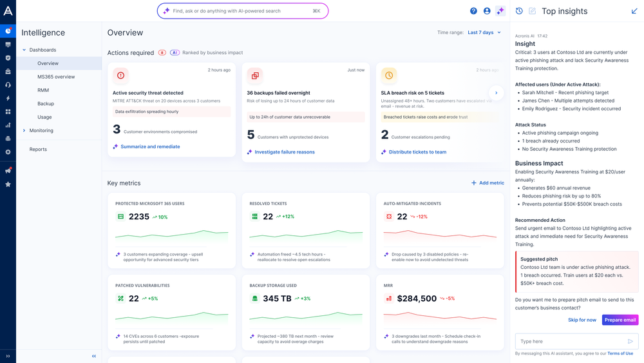This screenshot has width=644, height=363.
Task: Click the Backup Storage Used metric icon
Action: [254, 299]
